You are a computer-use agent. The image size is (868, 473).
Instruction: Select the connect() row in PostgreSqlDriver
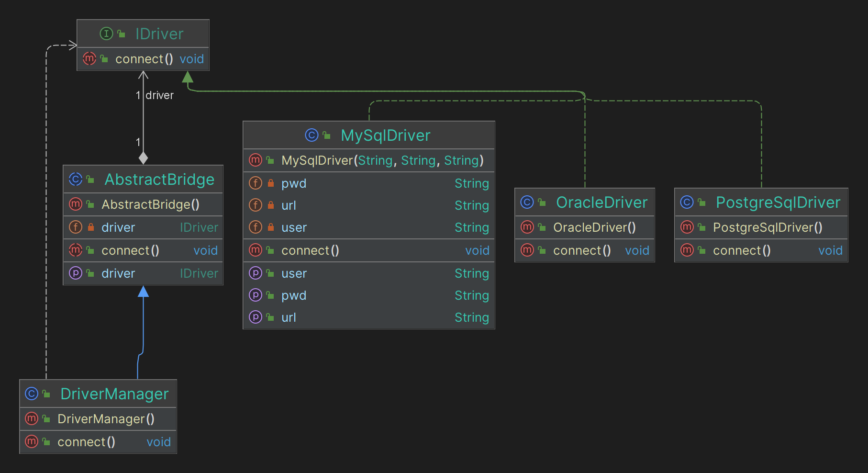pyautogui.click(x=761, y=250)
